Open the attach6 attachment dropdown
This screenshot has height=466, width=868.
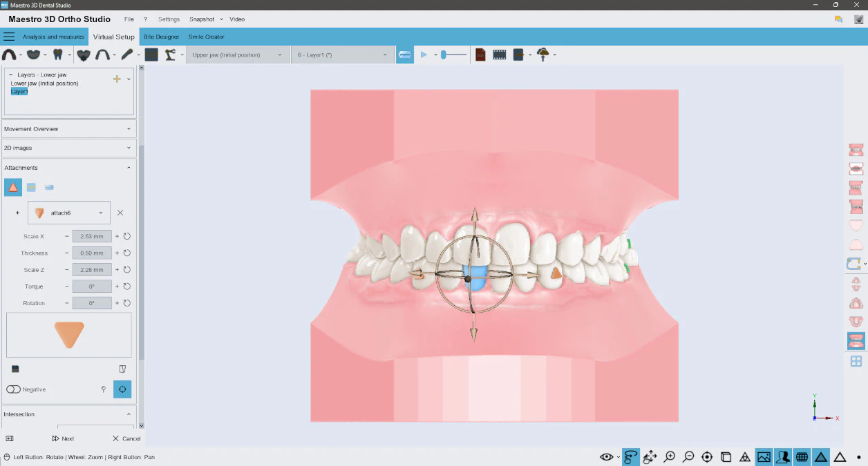[68, 212]
